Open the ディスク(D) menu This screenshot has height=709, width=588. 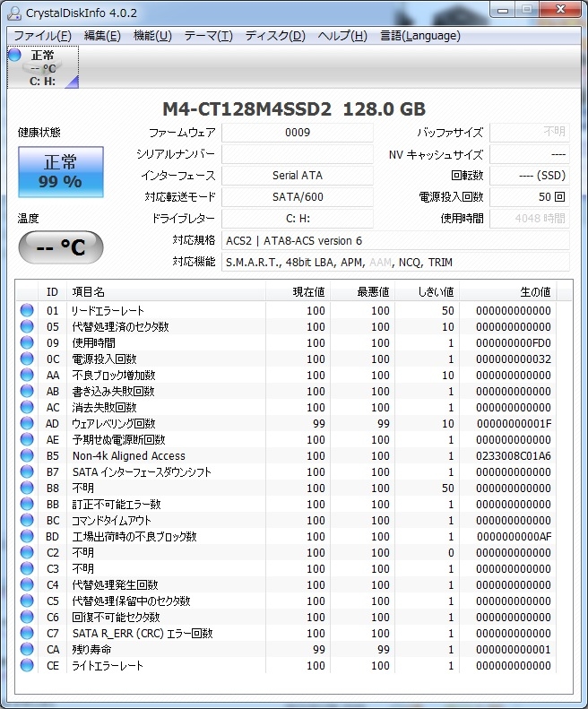pyautogui.click(x=275, y=36)
